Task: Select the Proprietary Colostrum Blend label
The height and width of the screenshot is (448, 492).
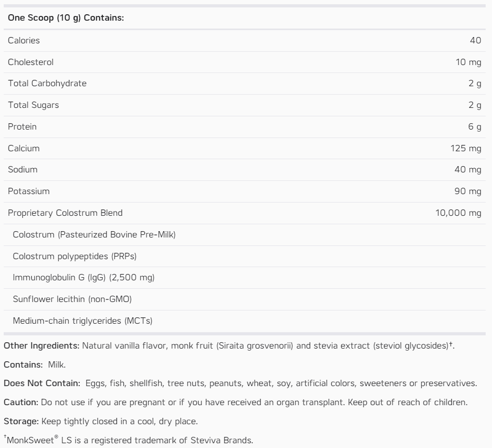Action: pyautogui.click(x=65, y=213)
